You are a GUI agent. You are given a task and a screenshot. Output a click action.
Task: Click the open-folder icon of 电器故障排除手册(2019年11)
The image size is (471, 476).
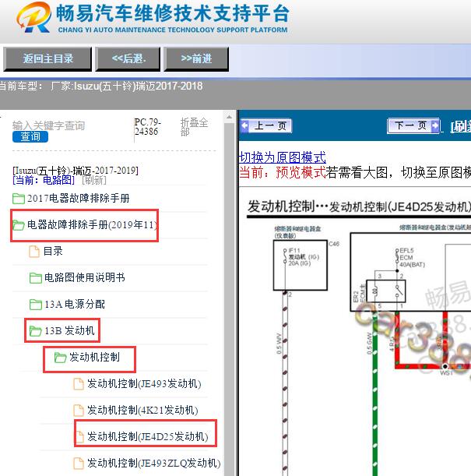(19, 225)
